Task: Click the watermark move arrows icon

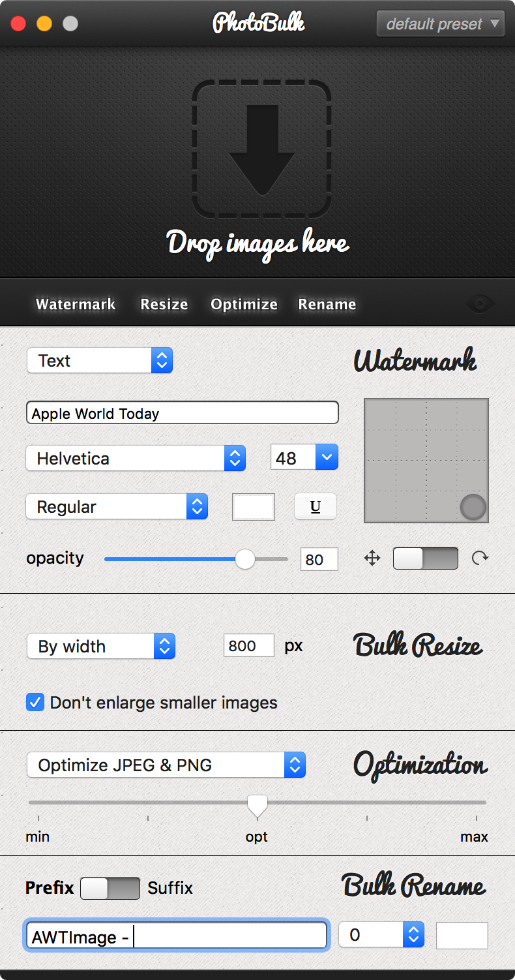Action: [x=372, y=558]
